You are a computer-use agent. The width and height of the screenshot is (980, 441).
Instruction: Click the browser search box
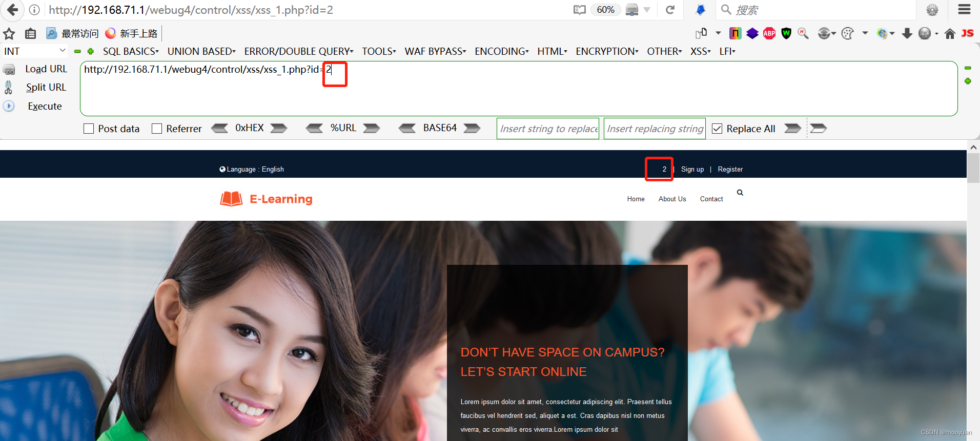click(x=815, y=10)
